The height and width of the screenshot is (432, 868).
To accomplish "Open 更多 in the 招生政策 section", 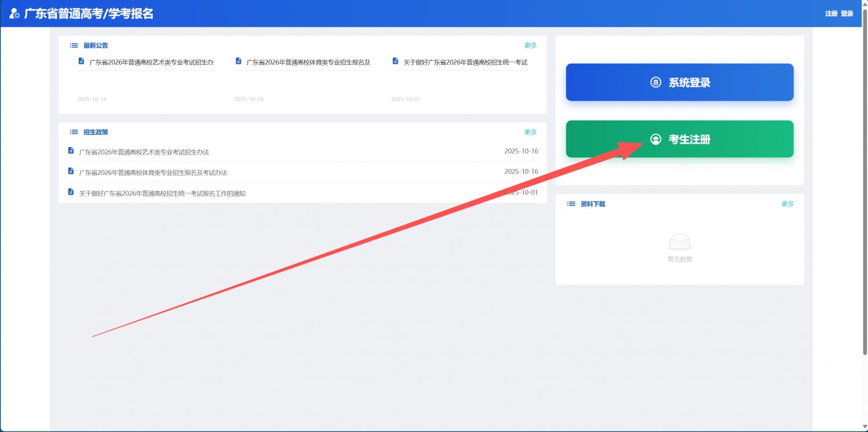I will tap(530, 132).
